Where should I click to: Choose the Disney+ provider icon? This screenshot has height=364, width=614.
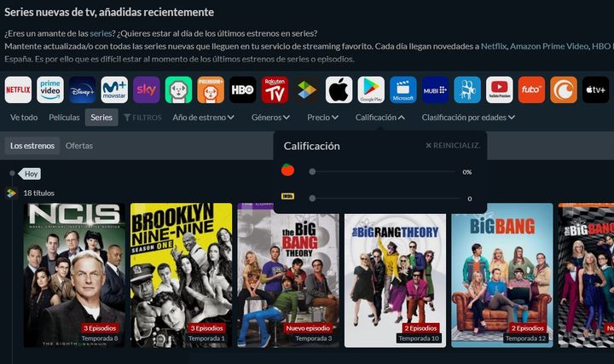point(82,90)
